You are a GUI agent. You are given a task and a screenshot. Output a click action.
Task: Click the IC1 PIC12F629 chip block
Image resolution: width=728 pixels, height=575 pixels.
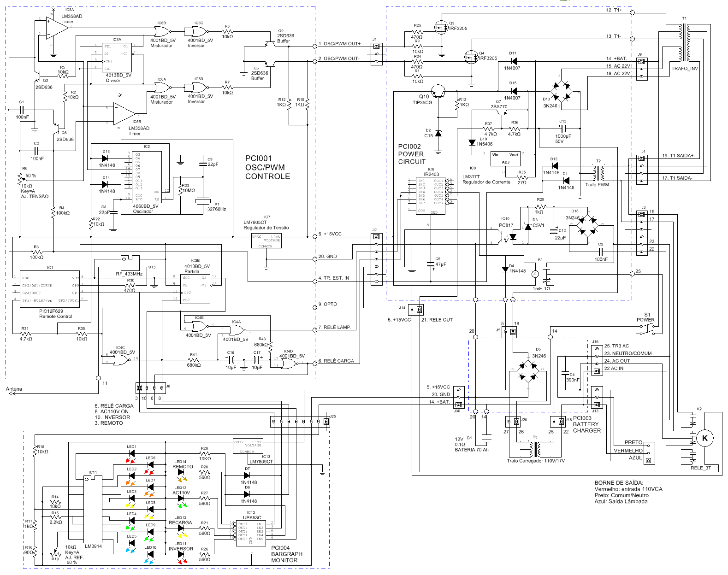tap(50, 289)
